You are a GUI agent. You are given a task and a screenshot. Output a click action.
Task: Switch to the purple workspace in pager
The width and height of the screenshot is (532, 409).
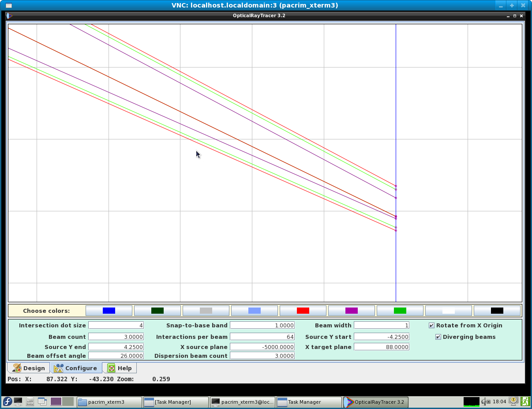pyautogui.click(x=56, y=401)
